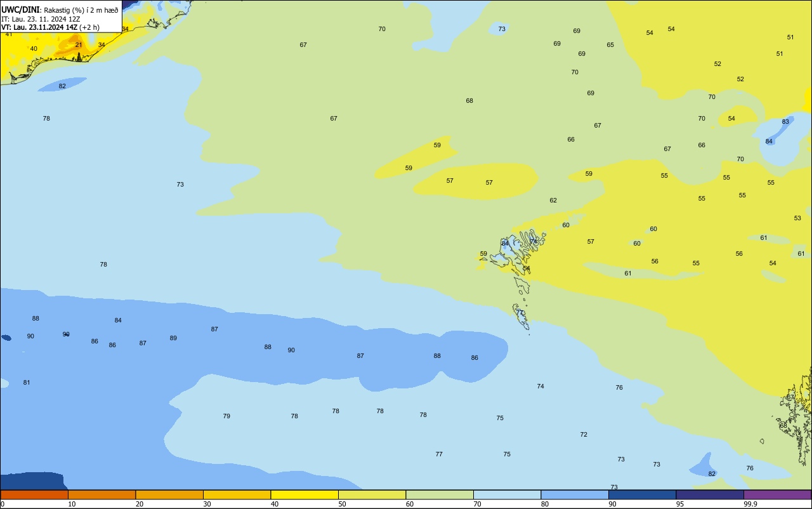Click the humidity value 65 on the map
The height and width of the screenshot is (509, 812).
point(610,44)
